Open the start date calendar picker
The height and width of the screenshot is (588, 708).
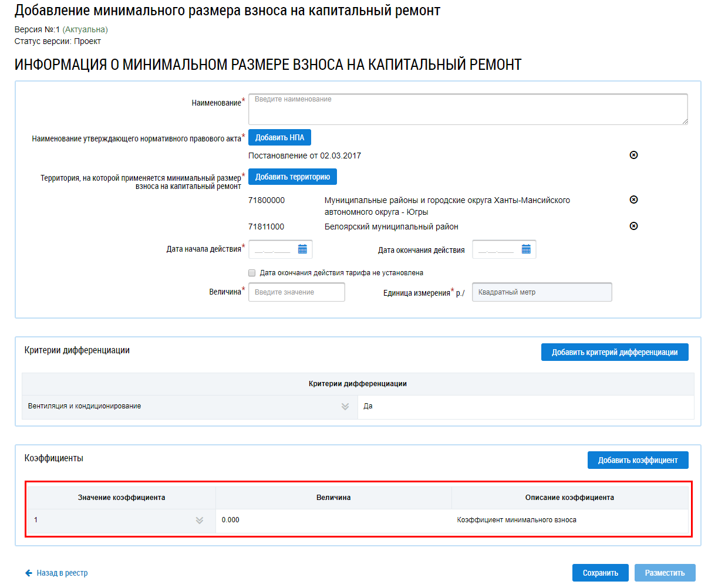[x=302, y=249]
